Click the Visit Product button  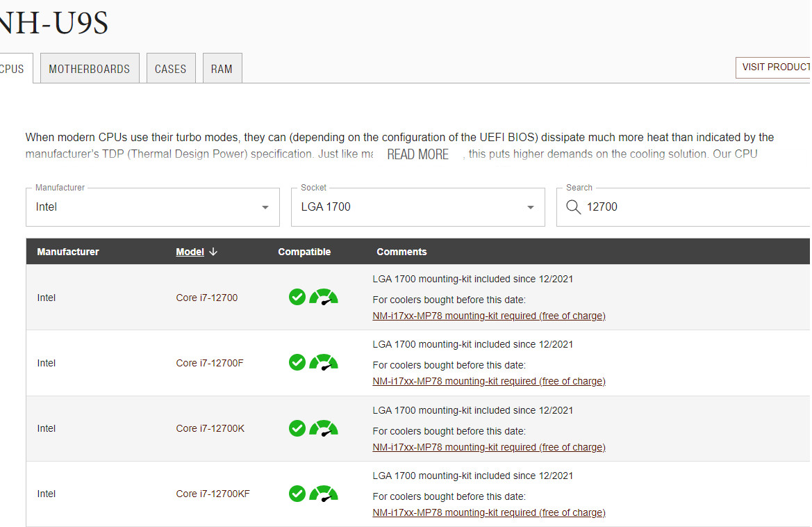(774, 67)
